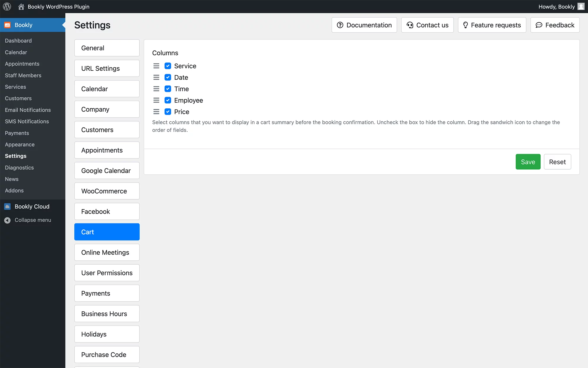Click the lightbulb icon in Feature requests
This screenshot has height=368, width=588.
pos(465,25)
